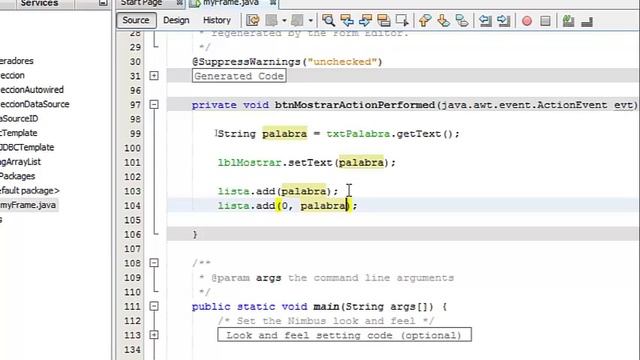Click @SuppressWarnings annotation on line 30

click(x=246, y=62)
